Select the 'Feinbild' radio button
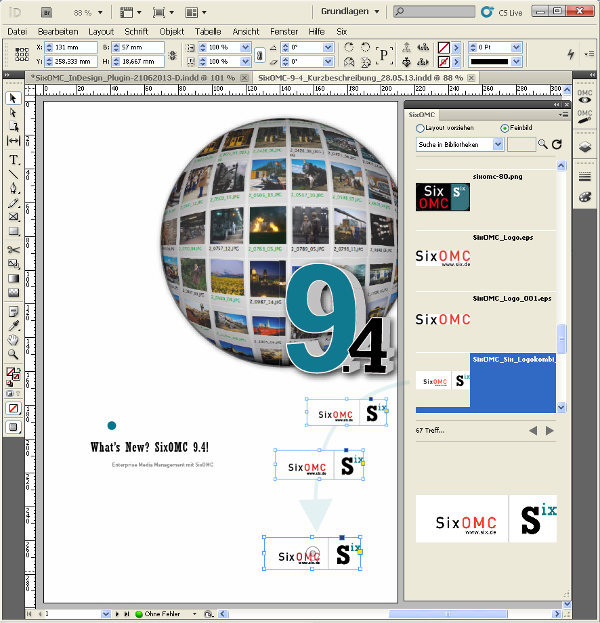The image size is (600, 623). point(504,128)
